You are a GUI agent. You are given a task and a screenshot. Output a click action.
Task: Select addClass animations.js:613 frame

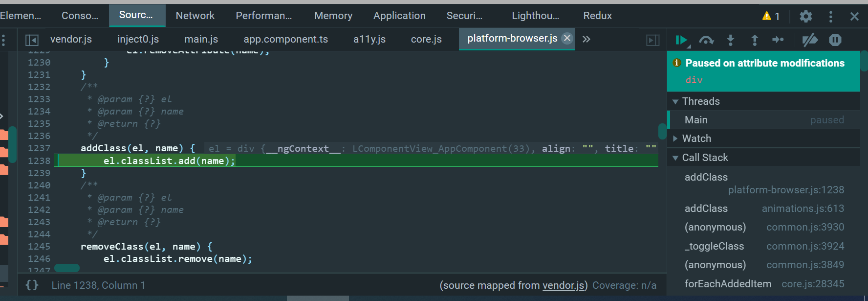click(763, 208)
